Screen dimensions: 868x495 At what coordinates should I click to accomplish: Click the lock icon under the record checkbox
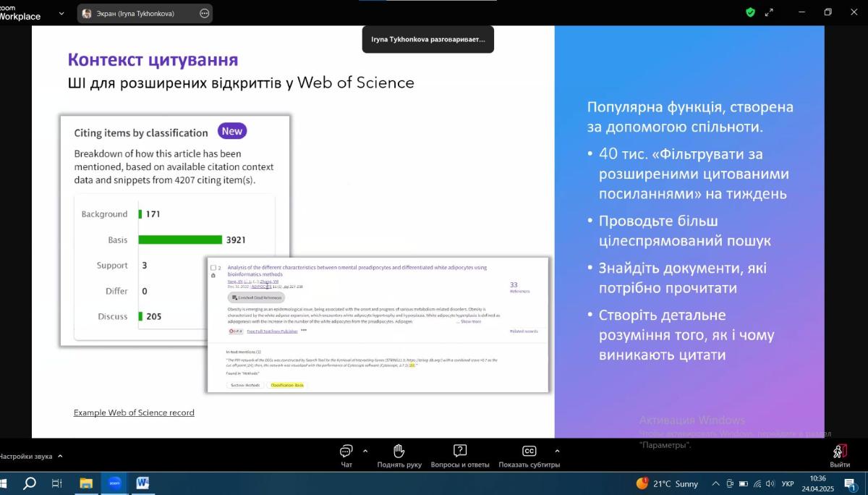tap(213, 276)
